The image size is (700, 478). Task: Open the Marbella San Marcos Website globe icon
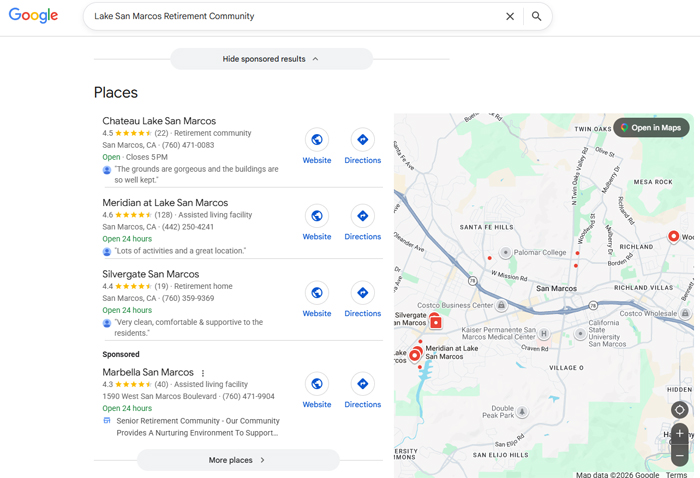tap(317, 384)
